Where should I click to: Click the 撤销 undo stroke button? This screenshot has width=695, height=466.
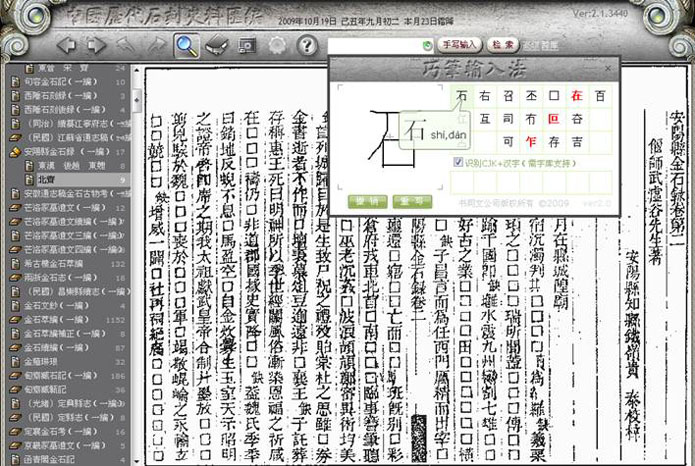tap(367, 202)
